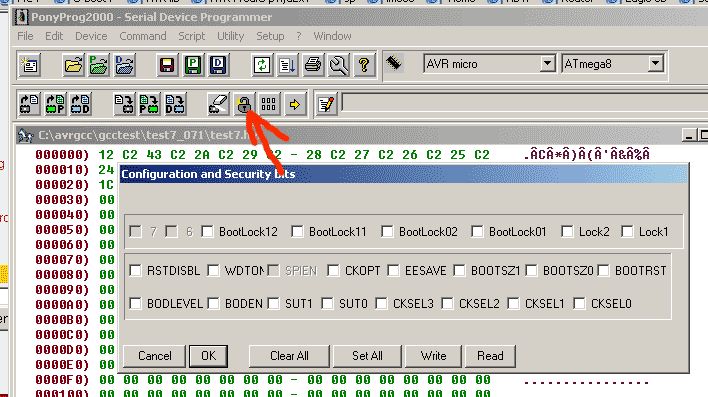
Task: Toggle the SUT0 checkbox
Action: 327,304
